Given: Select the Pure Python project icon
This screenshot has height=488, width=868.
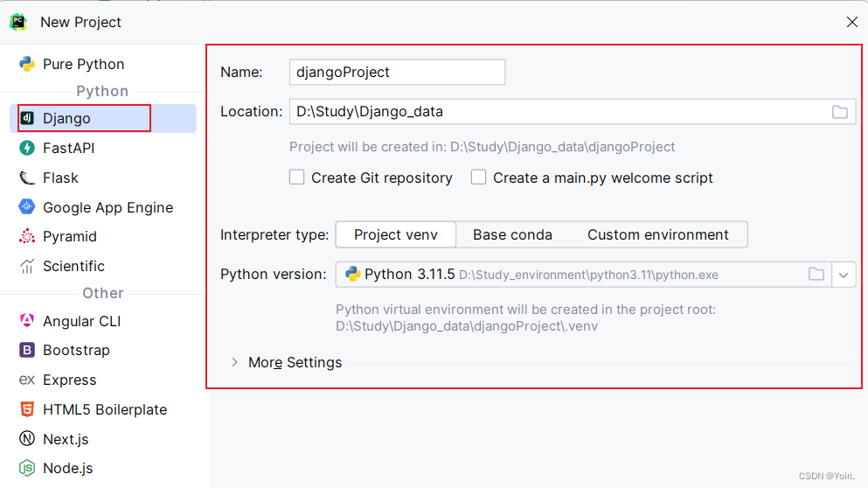Looking at the screenshot, I should [x=26, y=64].
